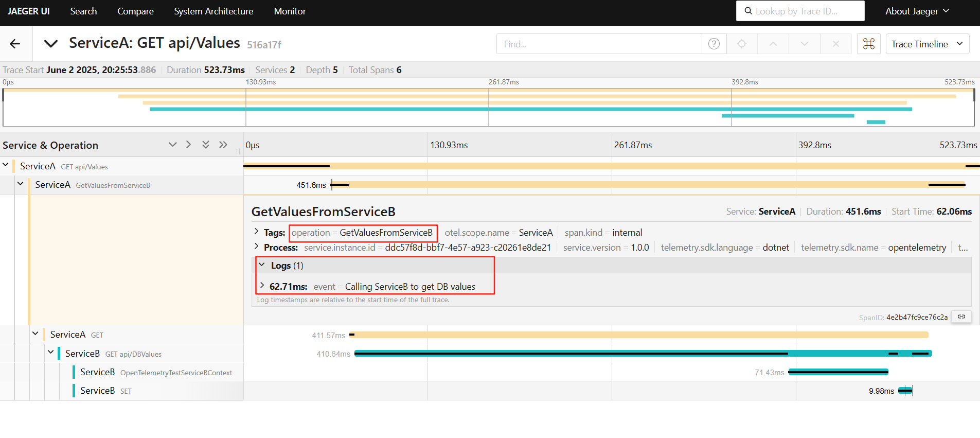
Task: Collapse all spans double-chevron icon
Action: point(223,145)
